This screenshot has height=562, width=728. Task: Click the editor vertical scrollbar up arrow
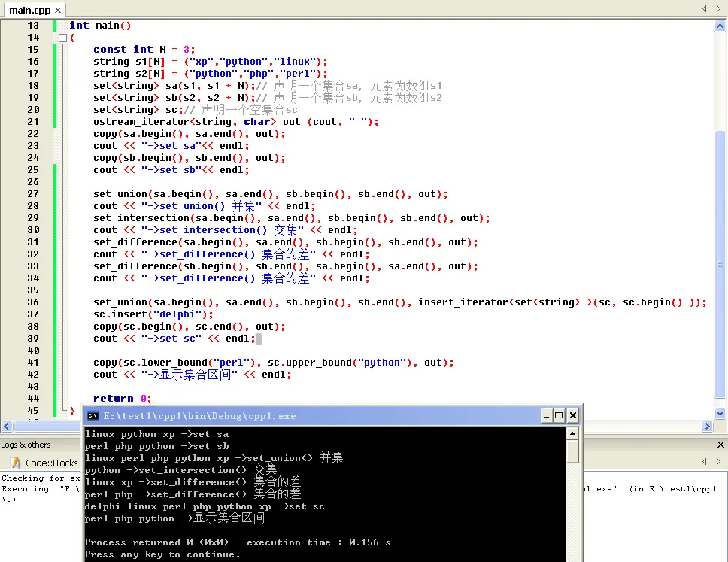[720, 26]
